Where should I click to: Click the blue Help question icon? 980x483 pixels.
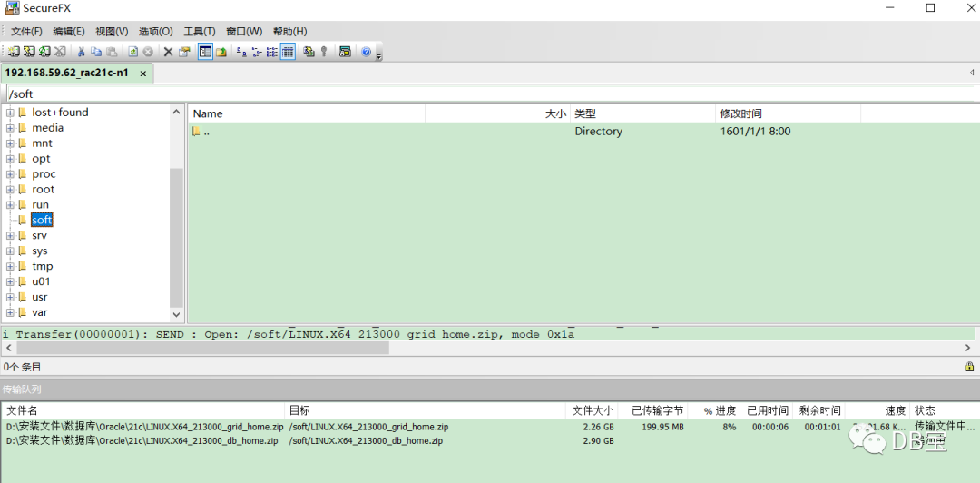(367, 52)
